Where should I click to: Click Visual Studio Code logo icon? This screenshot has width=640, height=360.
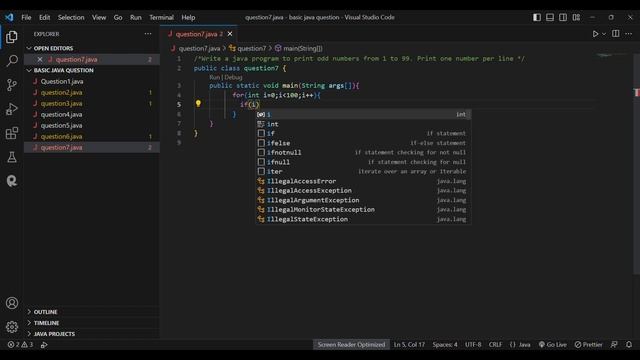click(9, 17)
